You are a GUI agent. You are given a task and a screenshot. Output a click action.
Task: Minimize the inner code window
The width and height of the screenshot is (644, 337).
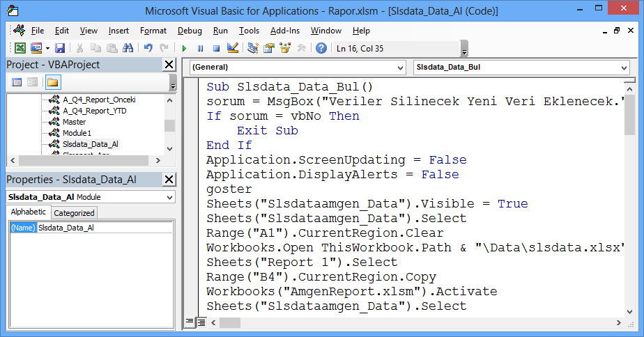(x=604, y=31)
